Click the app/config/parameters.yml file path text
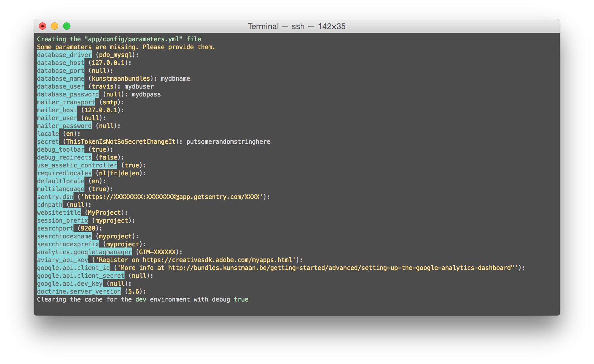Image resolution: width=594 pixels, height=364 pixels. point(134,39)
